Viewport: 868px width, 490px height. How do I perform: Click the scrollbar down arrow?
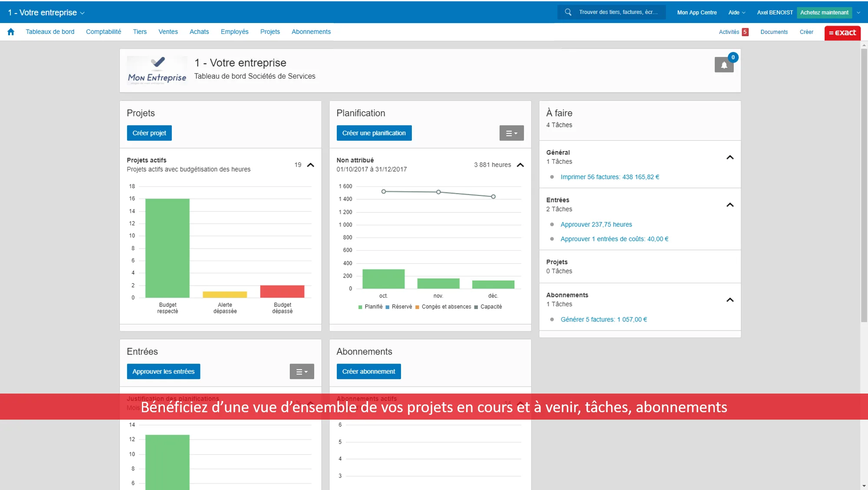864,486
